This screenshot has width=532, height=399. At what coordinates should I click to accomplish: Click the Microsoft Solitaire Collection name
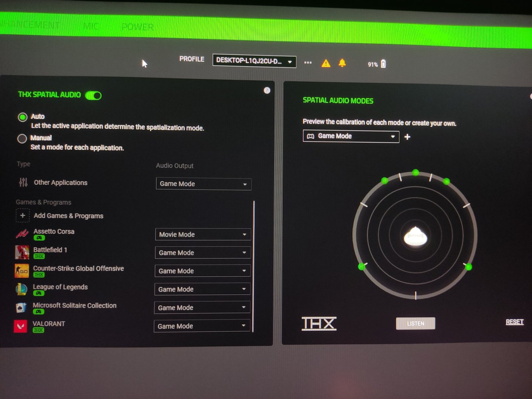pyautogui.click(x=75, y=306)
